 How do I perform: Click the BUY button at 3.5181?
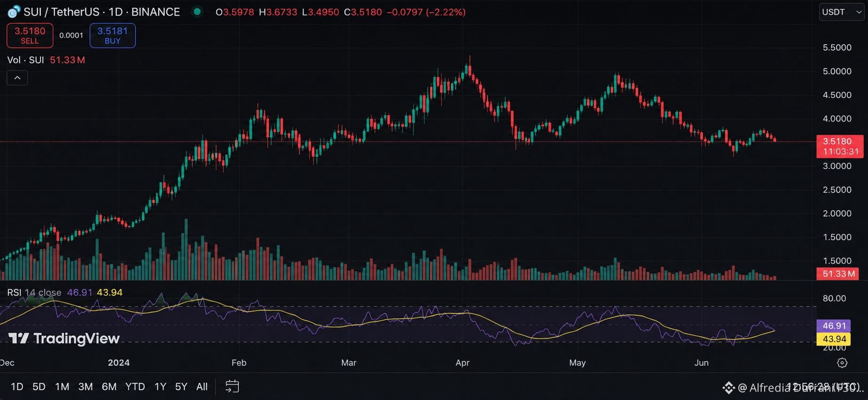[x=112, y=35]
